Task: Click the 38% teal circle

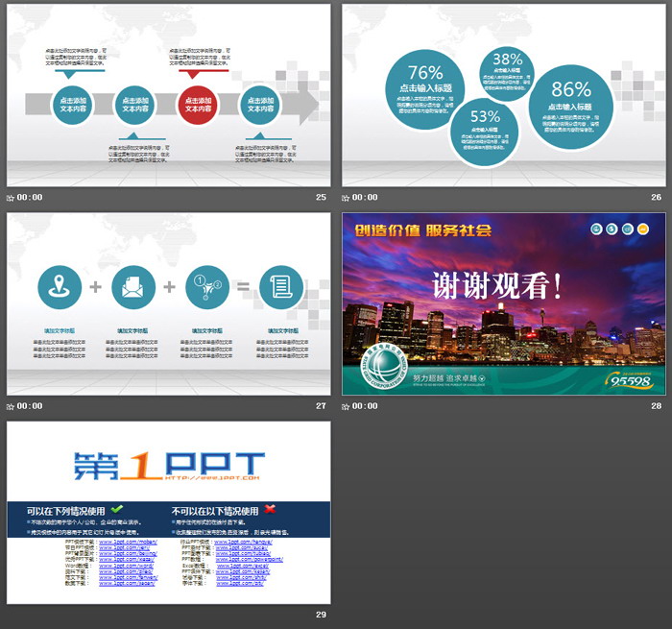Action: (507, 69)
